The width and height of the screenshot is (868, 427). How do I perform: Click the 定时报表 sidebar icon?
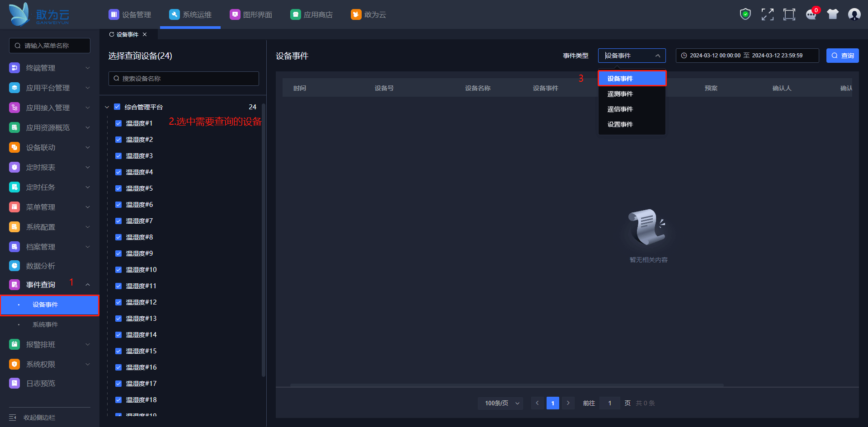14,167
